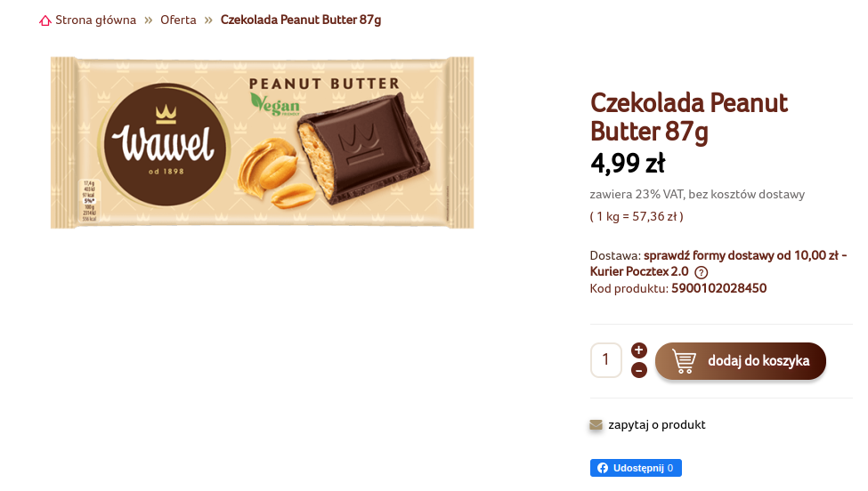Click the envelope icon for product inquiry

point(596,424)
